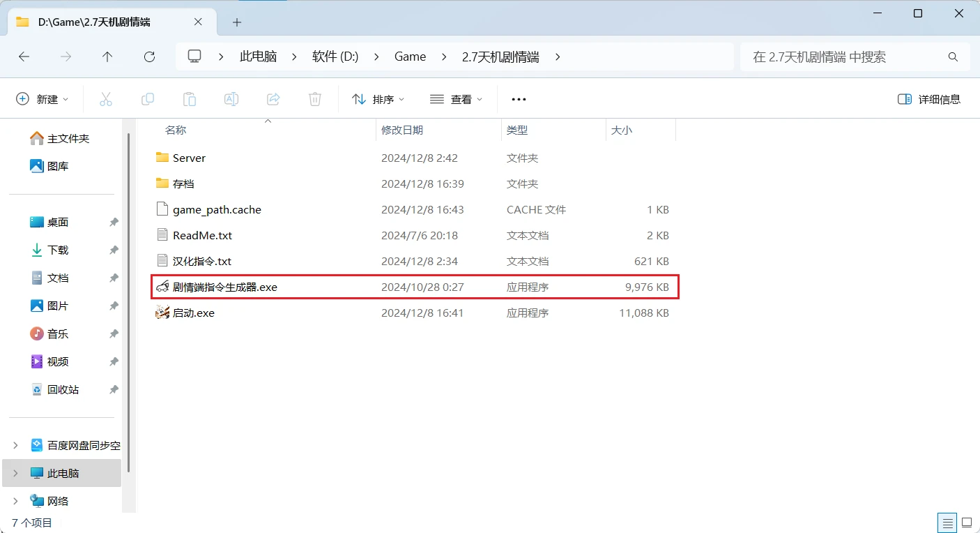Expand 网络 tree node
This screenshot has height=533, width=980.
click(x=15, y=501)
